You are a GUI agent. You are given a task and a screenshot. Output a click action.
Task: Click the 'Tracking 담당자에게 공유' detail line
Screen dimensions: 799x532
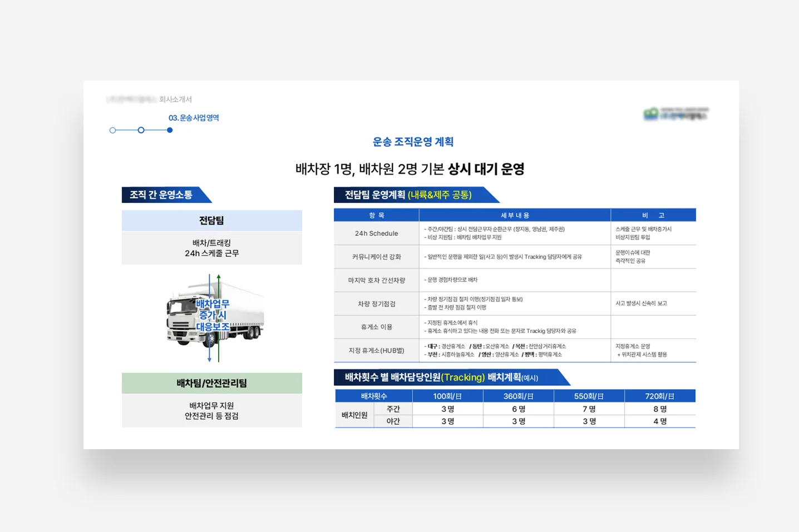coord(502,257)
